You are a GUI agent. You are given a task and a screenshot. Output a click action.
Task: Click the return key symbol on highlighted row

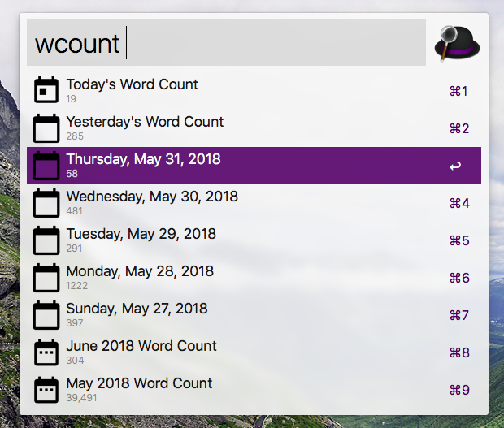(x=455, y=166)
